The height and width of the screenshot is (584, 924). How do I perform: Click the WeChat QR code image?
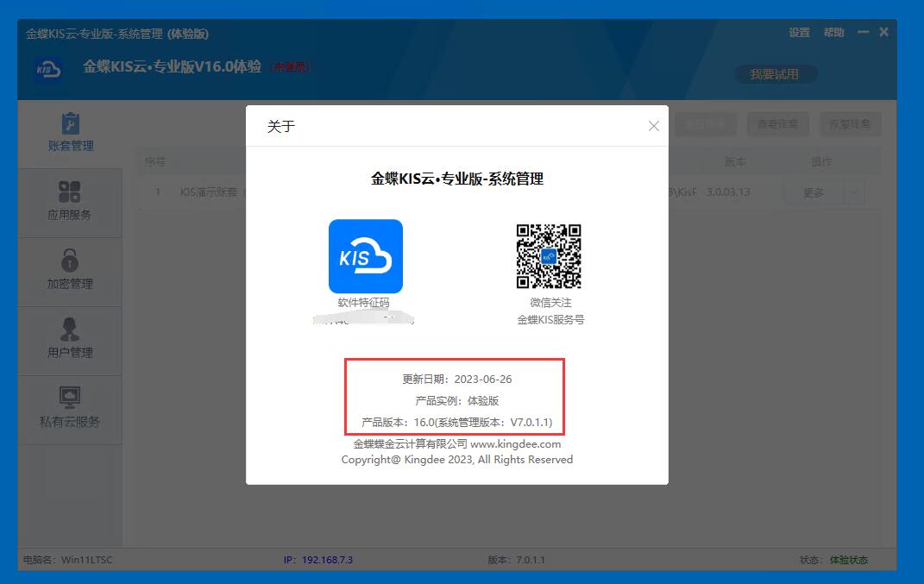pyautogui.click(x=549, y=255)
